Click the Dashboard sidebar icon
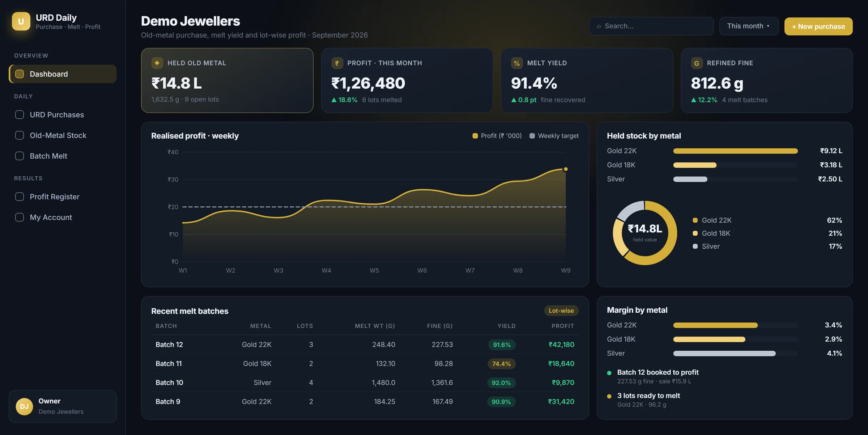Screen dimensions: 868x435 point(20,74)
